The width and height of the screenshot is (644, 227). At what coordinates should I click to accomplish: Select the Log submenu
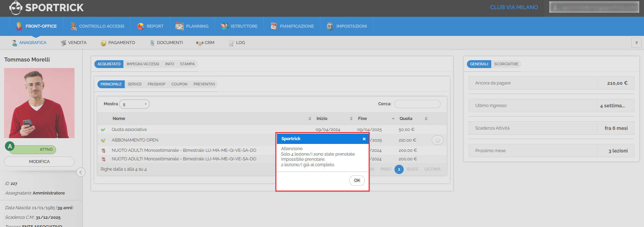point(237,43)
